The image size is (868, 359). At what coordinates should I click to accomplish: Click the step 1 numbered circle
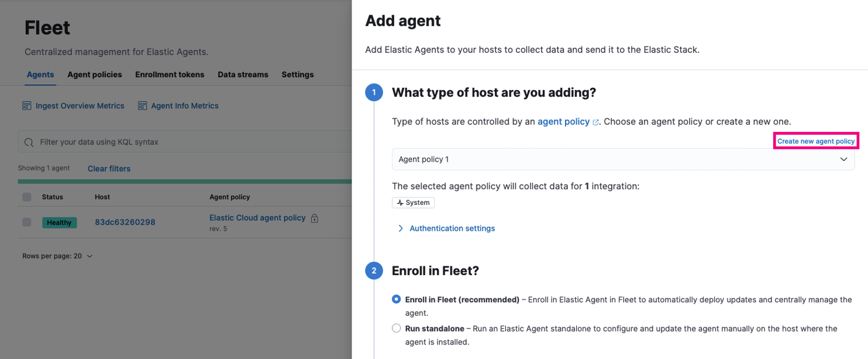(x=374, y=92)
